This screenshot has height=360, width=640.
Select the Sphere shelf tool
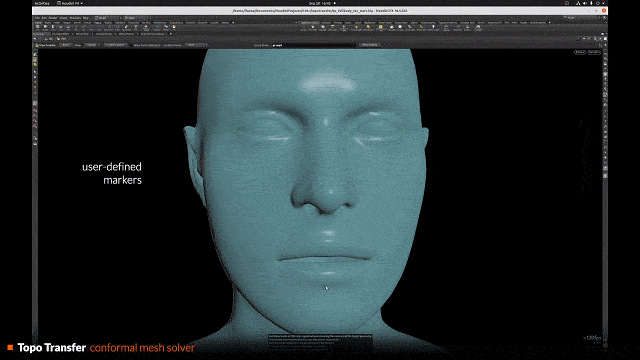tap(45, 27)
